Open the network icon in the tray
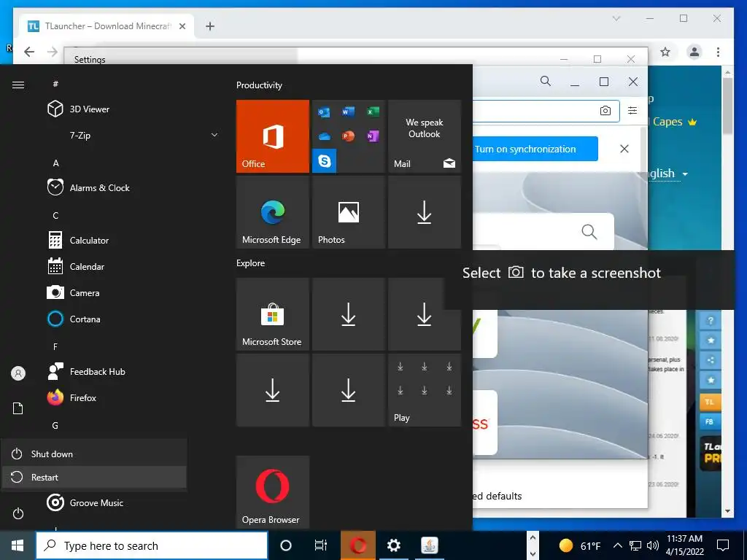This screenshot has height=560, width=747. pyautogui.click(x=635, y=545)
